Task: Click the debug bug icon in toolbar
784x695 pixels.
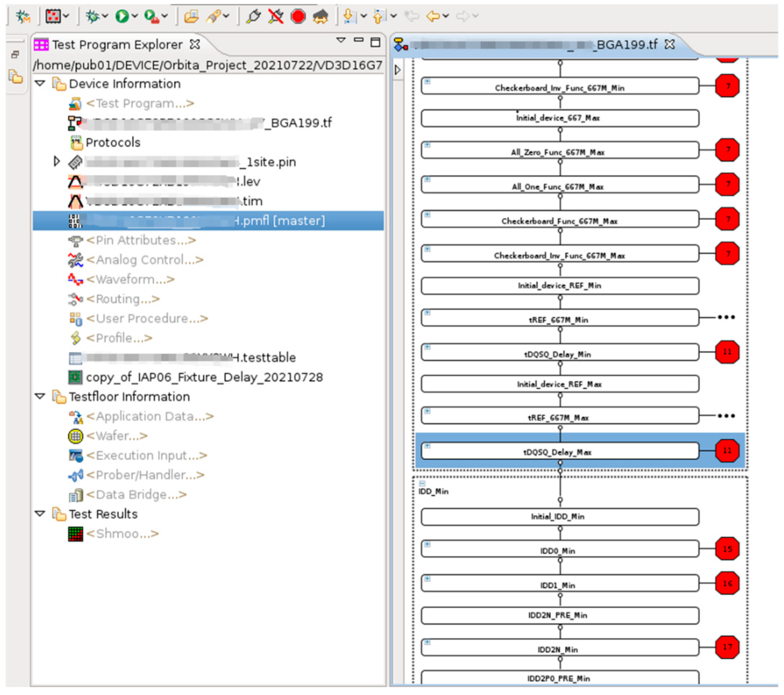Action: tap(92, 16)
